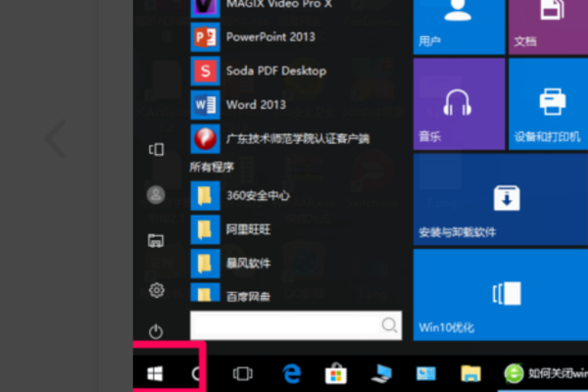The width and height of the screenshot is (588, 392).
Task: Open the power options button
Action: 156,331
